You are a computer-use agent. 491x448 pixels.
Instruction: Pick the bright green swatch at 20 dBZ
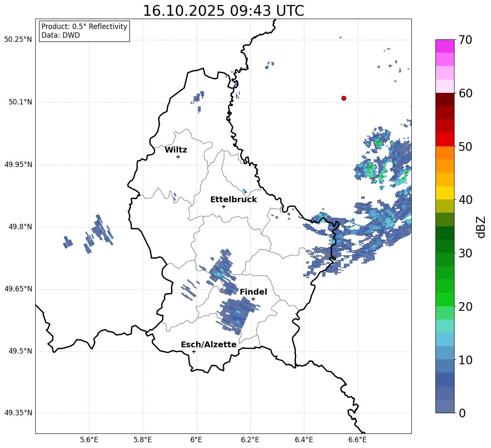[x=445, y=299]
